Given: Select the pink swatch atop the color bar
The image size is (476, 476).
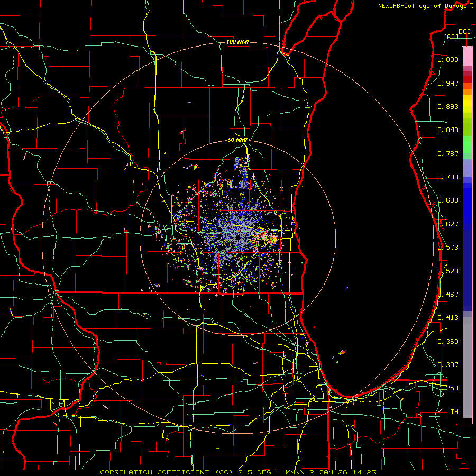Looking at the screenshot, I should (x=467, y=56).
